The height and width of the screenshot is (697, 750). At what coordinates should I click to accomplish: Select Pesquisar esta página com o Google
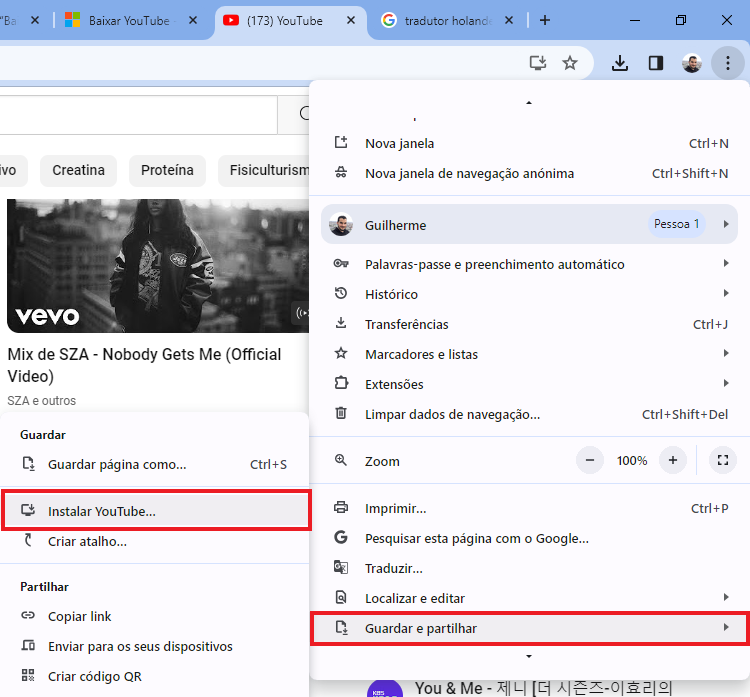click(529, 538)
